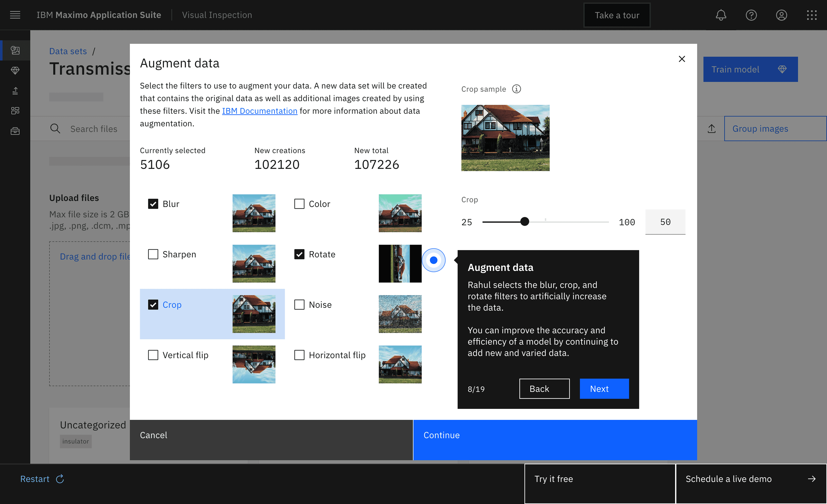The width and height of the screenshot is (827, 504).
Task: Open notifications bell
Action: pos(721,15)
